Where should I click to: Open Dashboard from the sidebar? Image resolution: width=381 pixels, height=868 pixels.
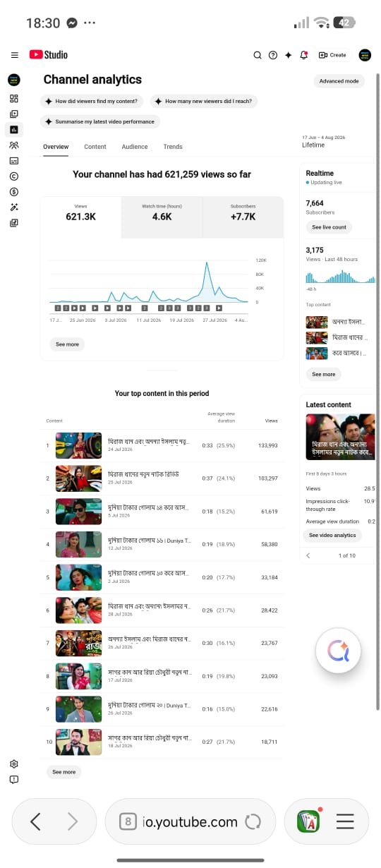click(x=13, y=99)
